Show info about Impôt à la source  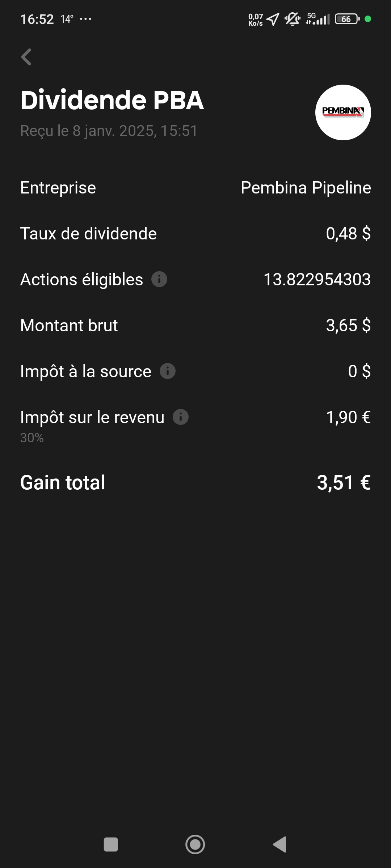point(168,371)
